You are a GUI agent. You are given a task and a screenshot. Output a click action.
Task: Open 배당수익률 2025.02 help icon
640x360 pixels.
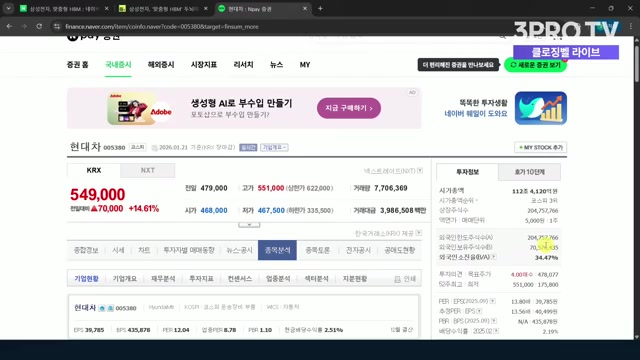coord(496,331)
